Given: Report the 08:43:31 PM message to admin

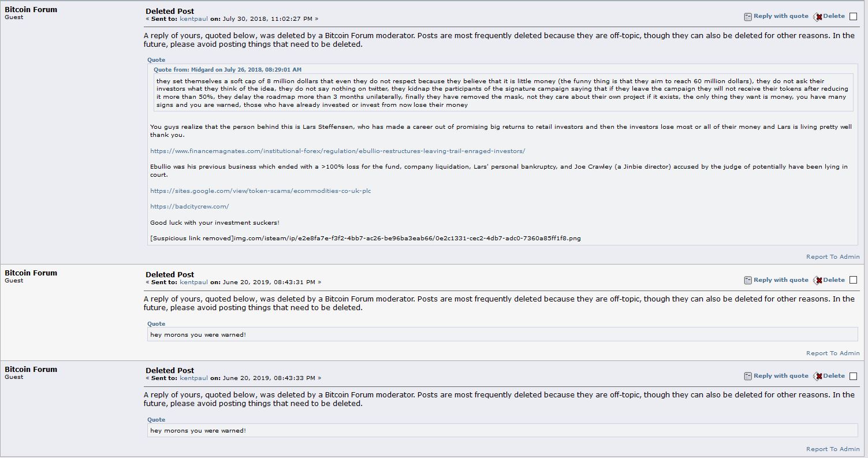Looking at the screenshot, I should (x=833, y=353).
